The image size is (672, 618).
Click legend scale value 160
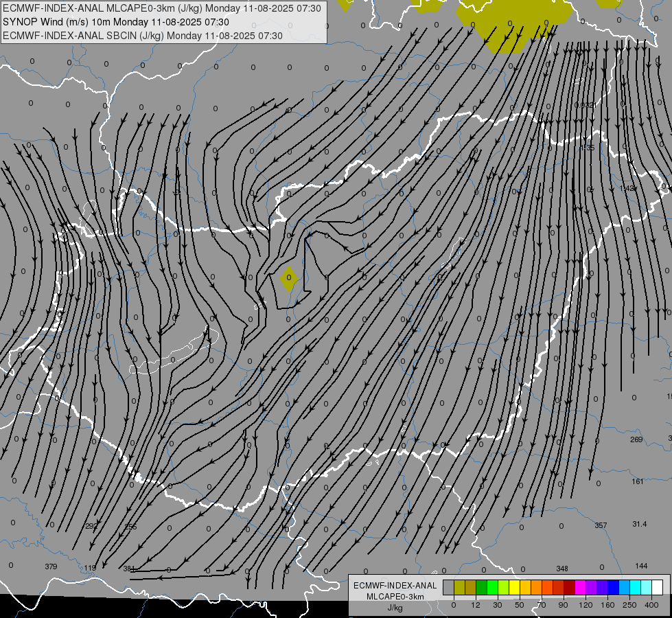click(x=607, y=605)
